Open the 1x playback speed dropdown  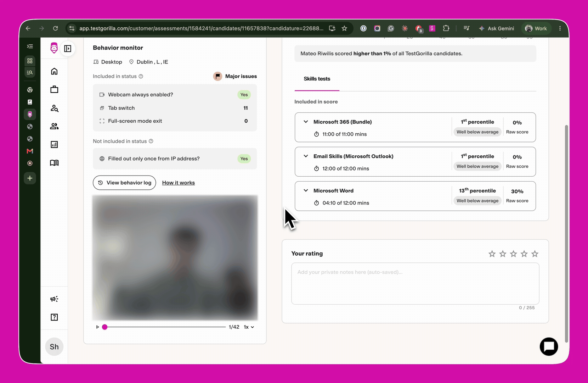coord(249,327)
